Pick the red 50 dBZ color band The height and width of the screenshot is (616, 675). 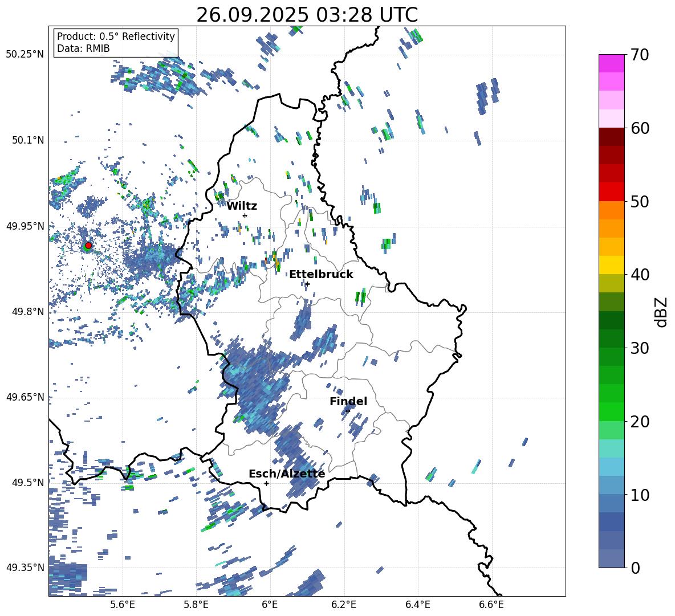pos(611,192)
